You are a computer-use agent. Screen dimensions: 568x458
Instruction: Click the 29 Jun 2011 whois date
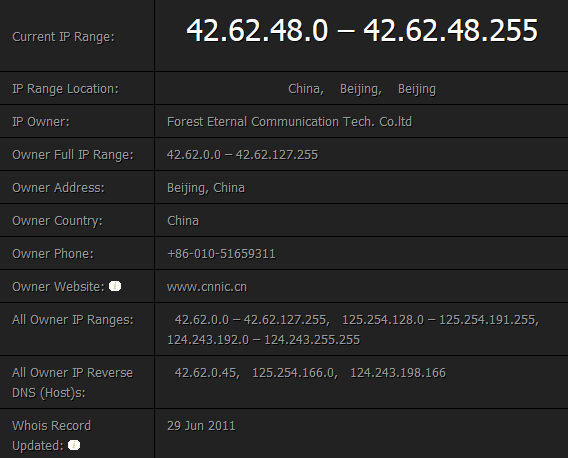point(201,425)
